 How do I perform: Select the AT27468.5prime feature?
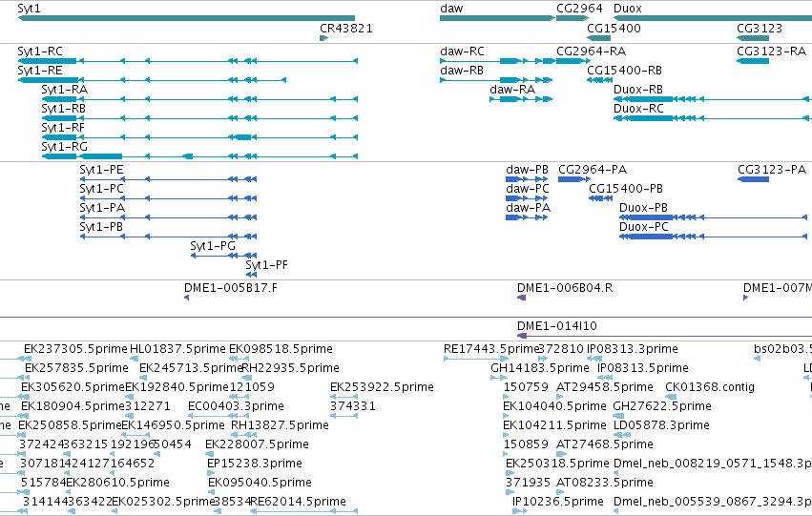(x=561, y=454)
